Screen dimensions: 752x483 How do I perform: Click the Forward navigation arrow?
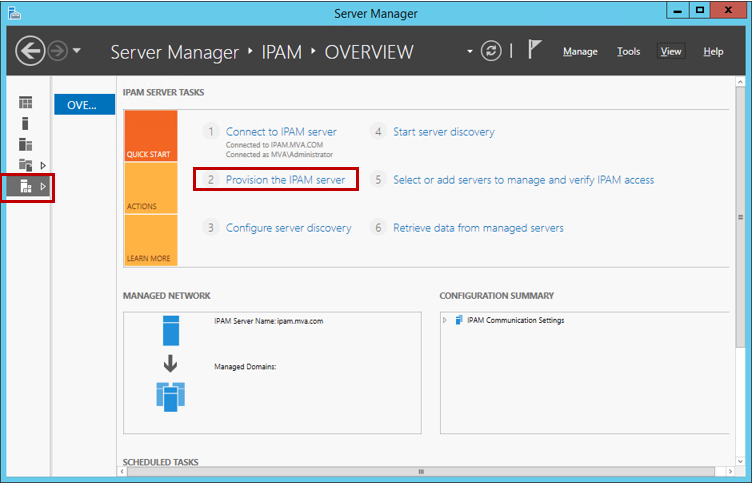(58, 51)
